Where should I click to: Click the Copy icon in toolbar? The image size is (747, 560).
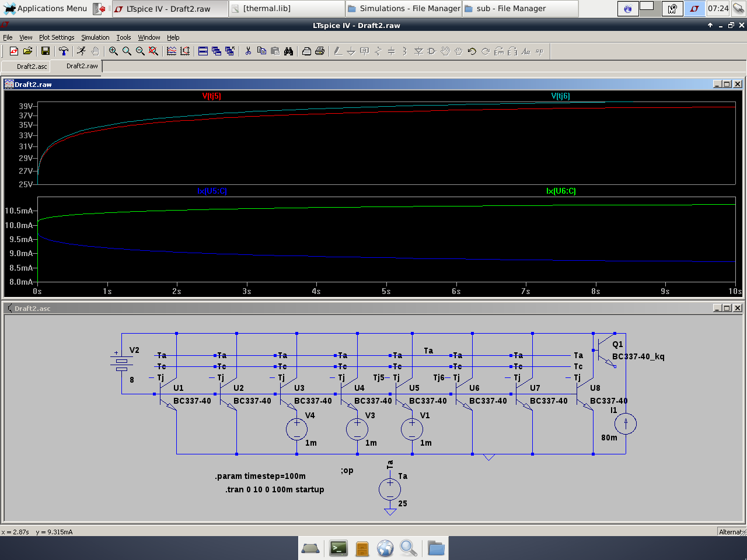tap(261, 51)
